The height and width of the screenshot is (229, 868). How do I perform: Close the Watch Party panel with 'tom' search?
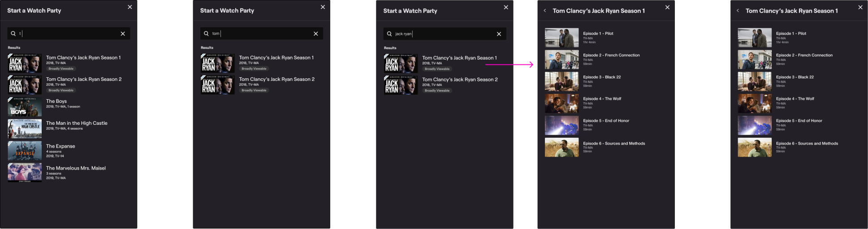click(x=323, y=7)
